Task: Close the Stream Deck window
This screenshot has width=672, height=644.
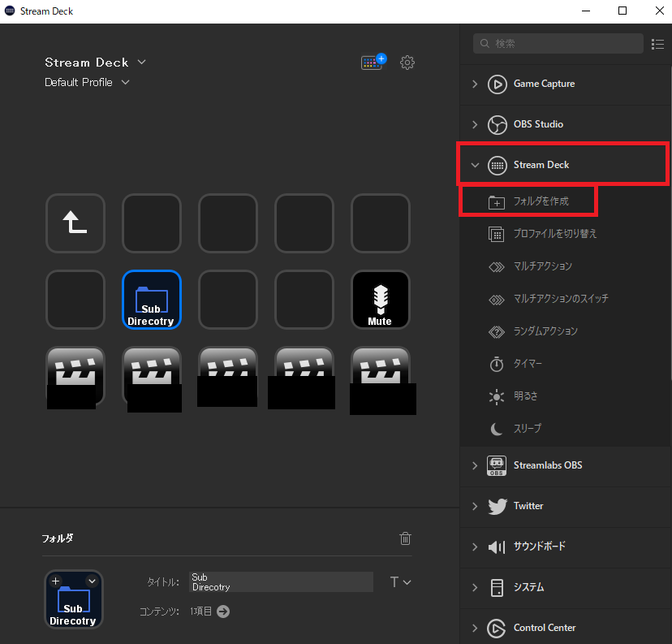Action: coord(660,11)
